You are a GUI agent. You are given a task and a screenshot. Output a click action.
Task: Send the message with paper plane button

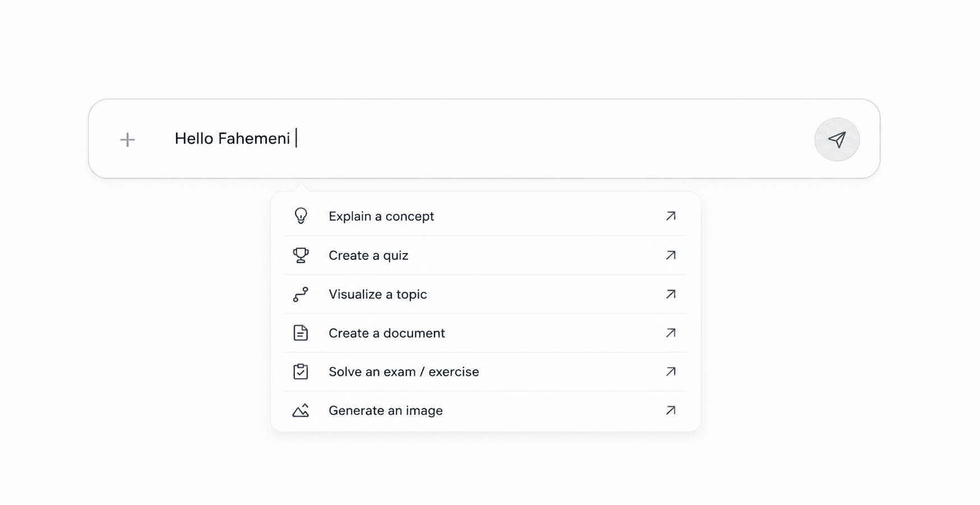coord(836,139)
